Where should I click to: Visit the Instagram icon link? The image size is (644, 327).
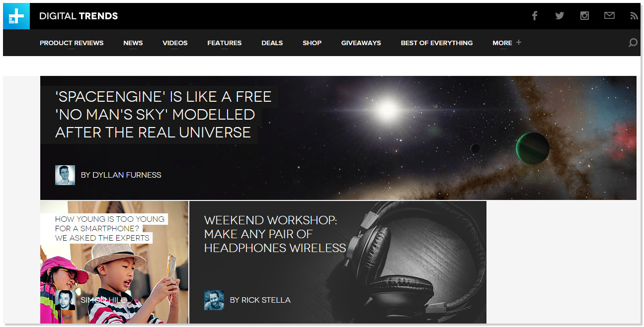tap(584, 15)
